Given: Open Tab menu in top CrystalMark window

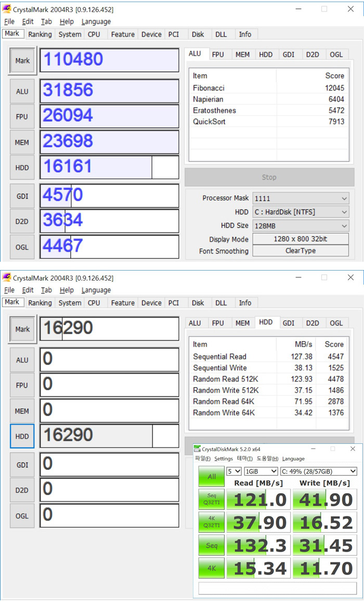Looking at the screenshot, I should 46,22.
